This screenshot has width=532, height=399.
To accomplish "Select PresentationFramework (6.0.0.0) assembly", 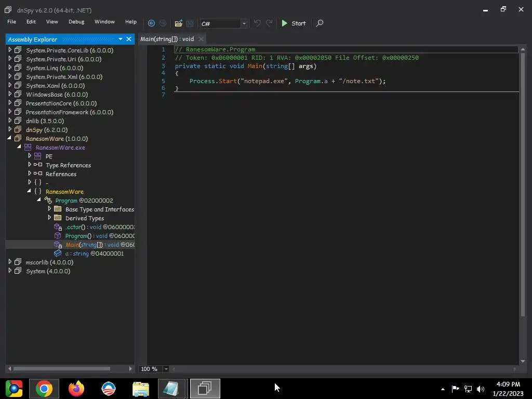I will 70,112.
